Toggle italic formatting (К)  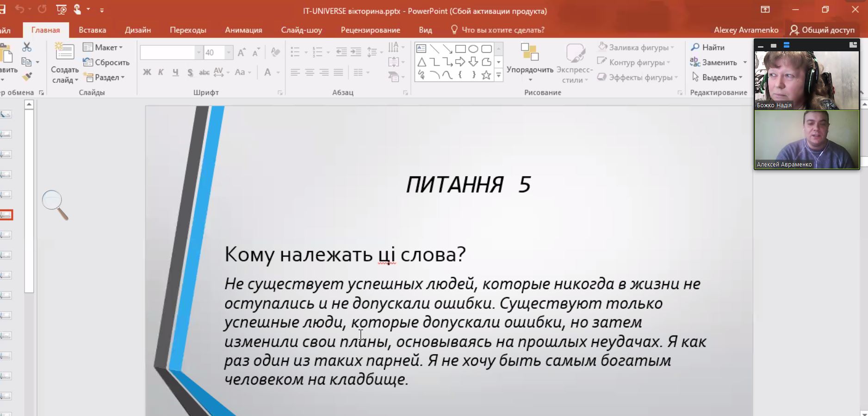161,72
